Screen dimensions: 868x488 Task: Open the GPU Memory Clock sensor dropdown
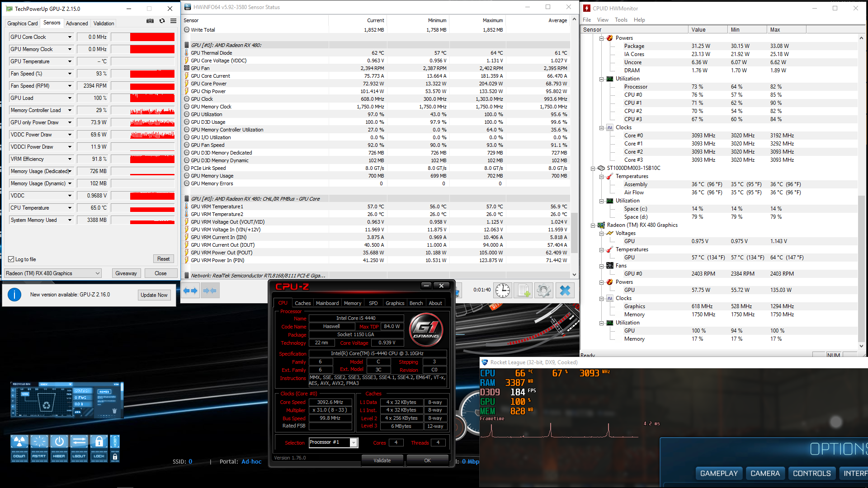[x=70, y=49]
